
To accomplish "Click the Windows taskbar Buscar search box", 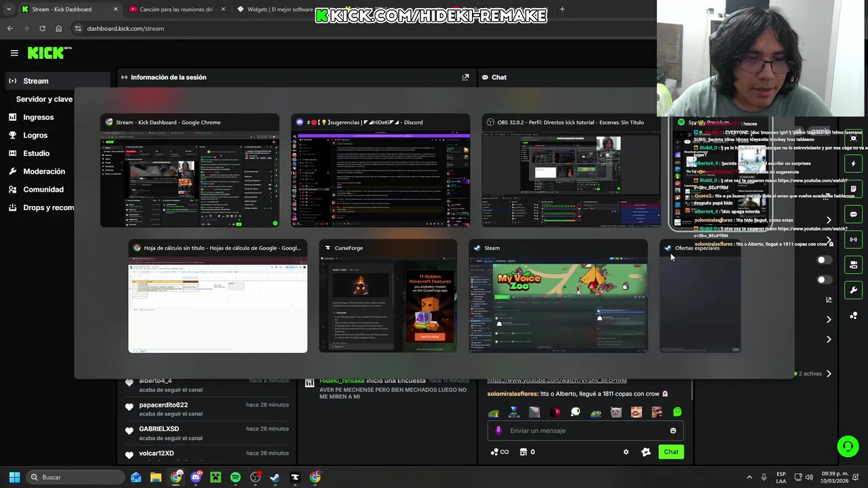I will click(x=75, y=477).
